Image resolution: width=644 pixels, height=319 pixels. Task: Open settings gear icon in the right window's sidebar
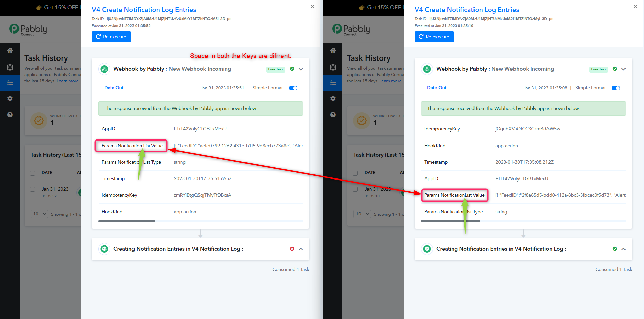click(333, 98)
